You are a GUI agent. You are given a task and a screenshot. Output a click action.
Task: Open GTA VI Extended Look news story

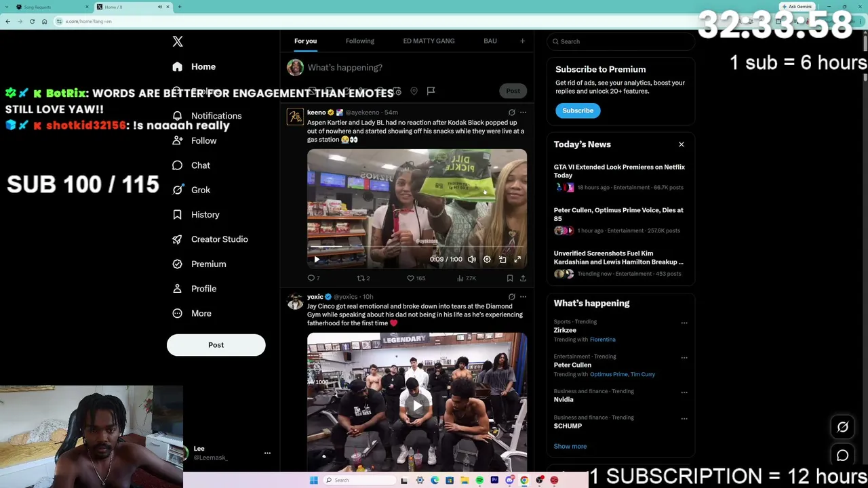tap(620, 177)
